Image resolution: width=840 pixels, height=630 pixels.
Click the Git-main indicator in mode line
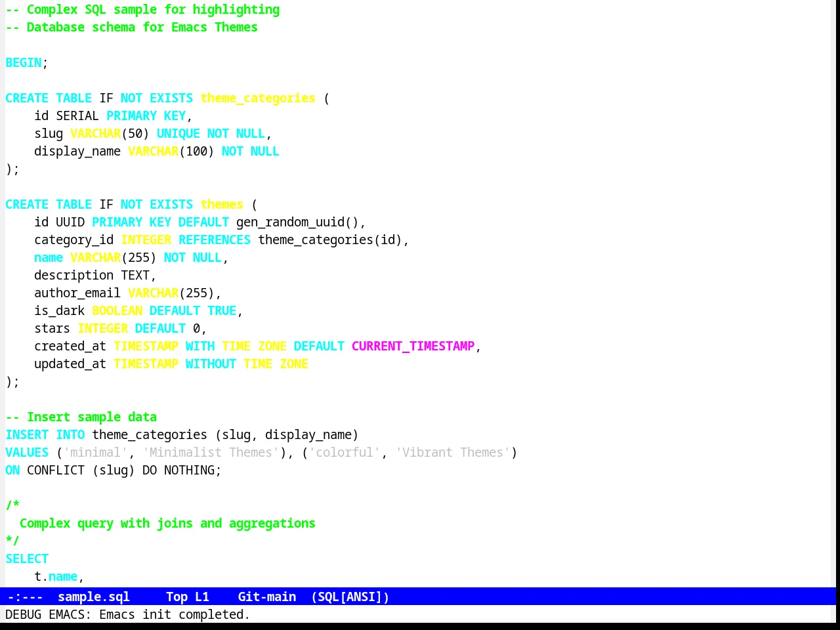[x=267, y=597]
